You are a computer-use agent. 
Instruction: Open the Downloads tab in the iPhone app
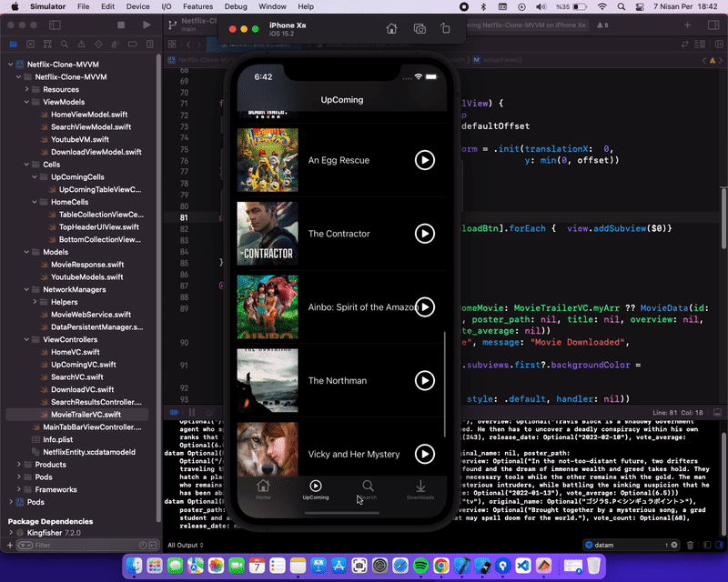point(420,489)
